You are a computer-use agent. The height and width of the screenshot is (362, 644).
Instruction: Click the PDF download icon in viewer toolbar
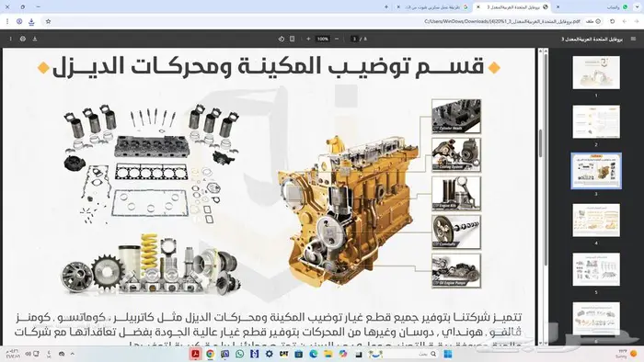35,39
